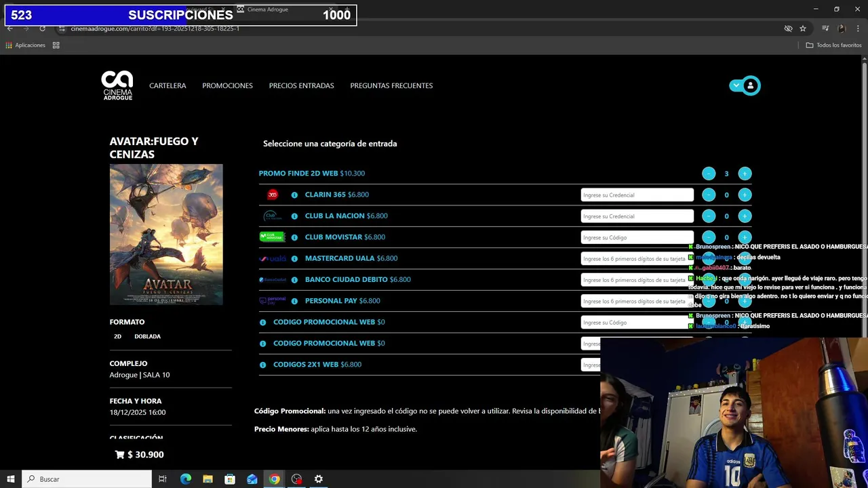Image resolution: width=868 pixels, height=488 pixels.
Task: Focus CLUB MOVISTAR código field
Action: (637, 237)
